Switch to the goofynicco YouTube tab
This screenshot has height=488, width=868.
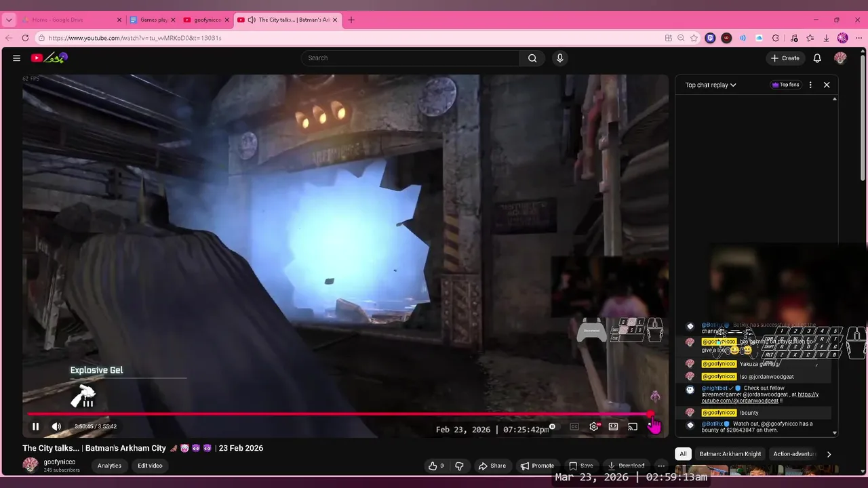pyautogui.click(x=207, y=20)
